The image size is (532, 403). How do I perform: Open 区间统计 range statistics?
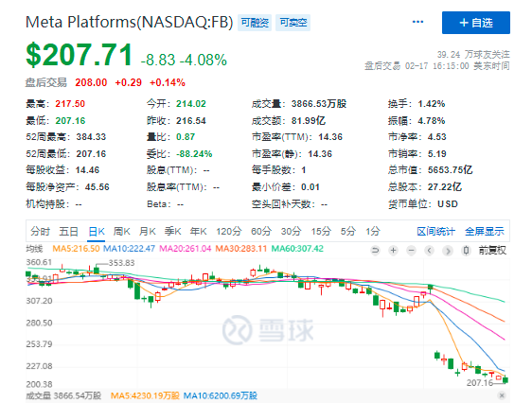(x=435, y=232)
